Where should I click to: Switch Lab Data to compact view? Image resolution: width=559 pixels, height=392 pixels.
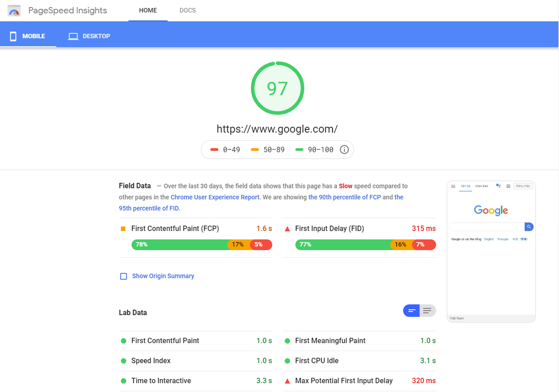pyautogui.click(x=411, y=311)
